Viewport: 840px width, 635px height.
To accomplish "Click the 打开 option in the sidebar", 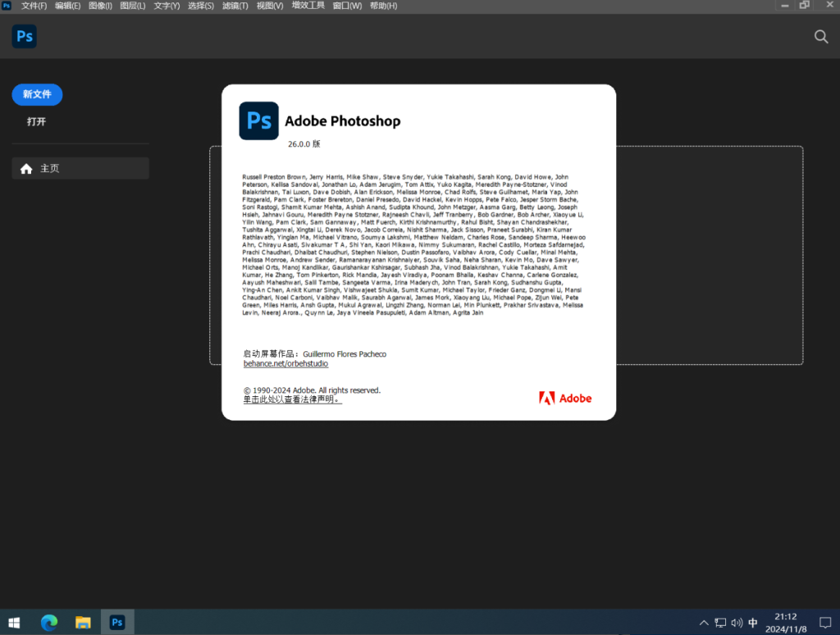I will pyautogui.click(x=37, y=121).
